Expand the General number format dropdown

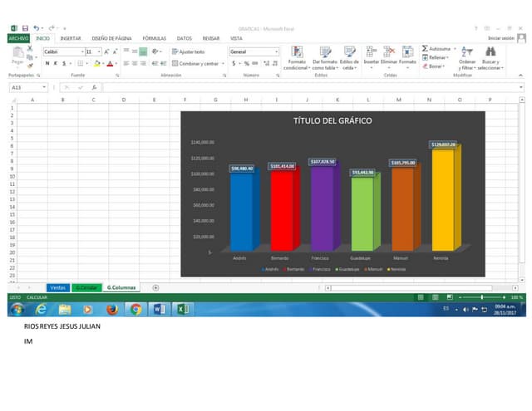tap(277, 51)
